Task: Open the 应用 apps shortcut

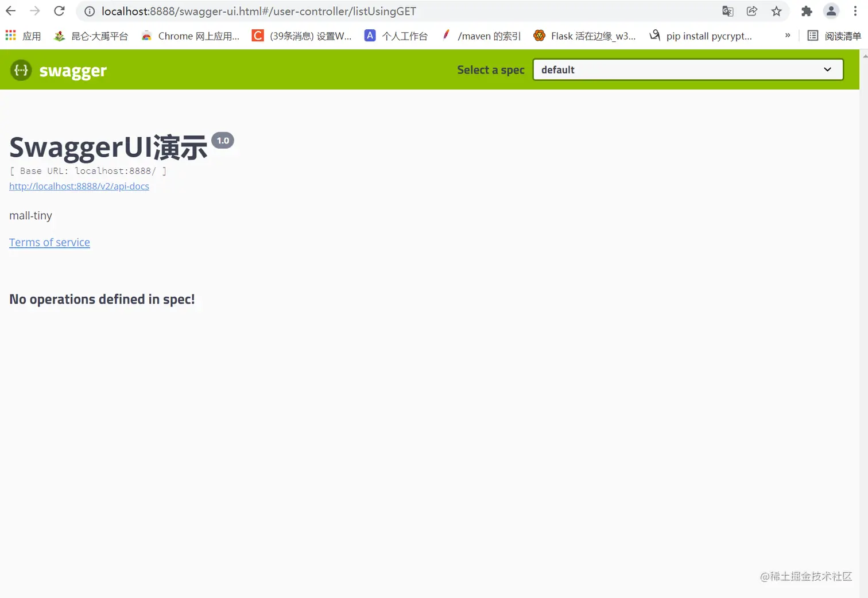Action: (23, 36)
